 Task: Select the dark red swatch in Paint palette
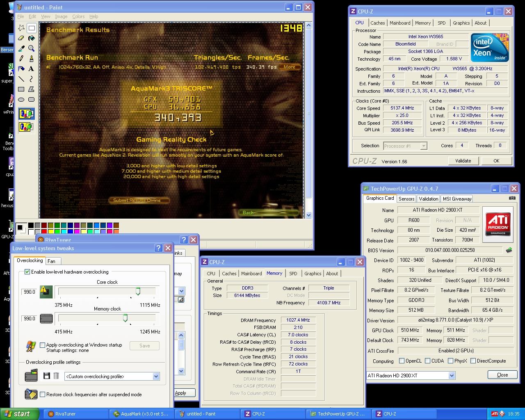[44, 226]
